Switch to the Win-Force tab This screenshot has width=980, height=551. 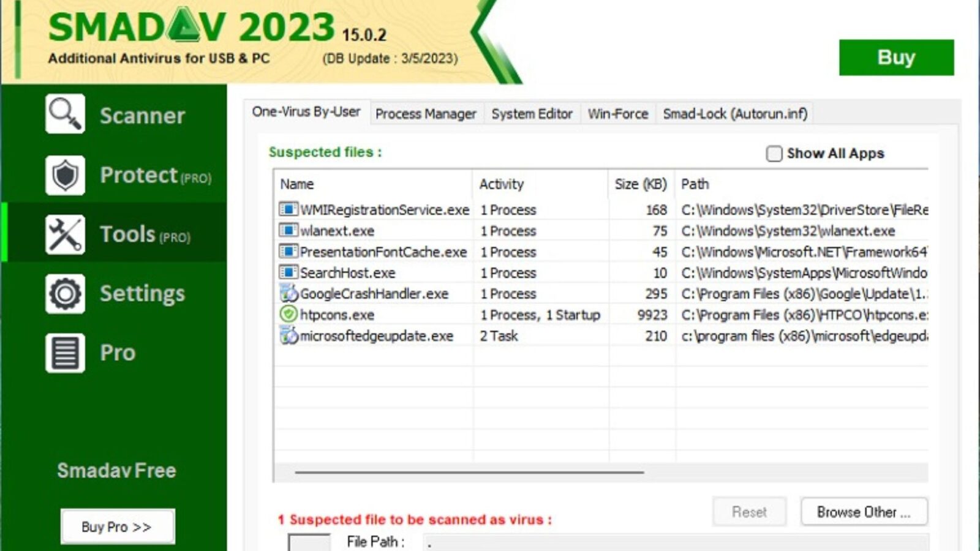(618, 114)
